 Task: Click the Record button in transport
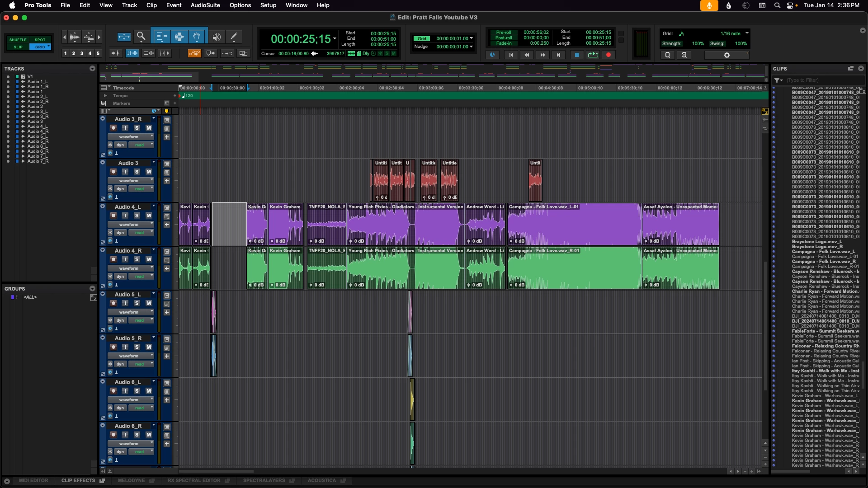tap(609, 55)
